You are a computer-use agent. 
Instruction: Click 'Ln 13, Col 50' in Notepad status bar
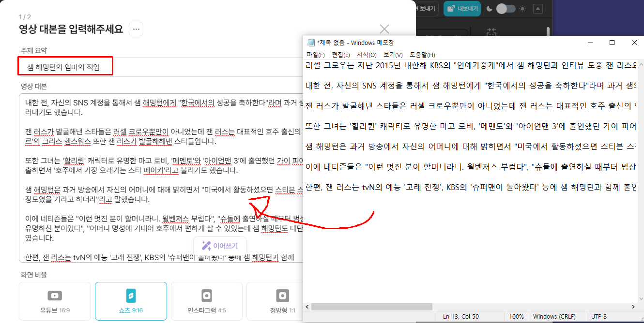[x=461, y=317]
